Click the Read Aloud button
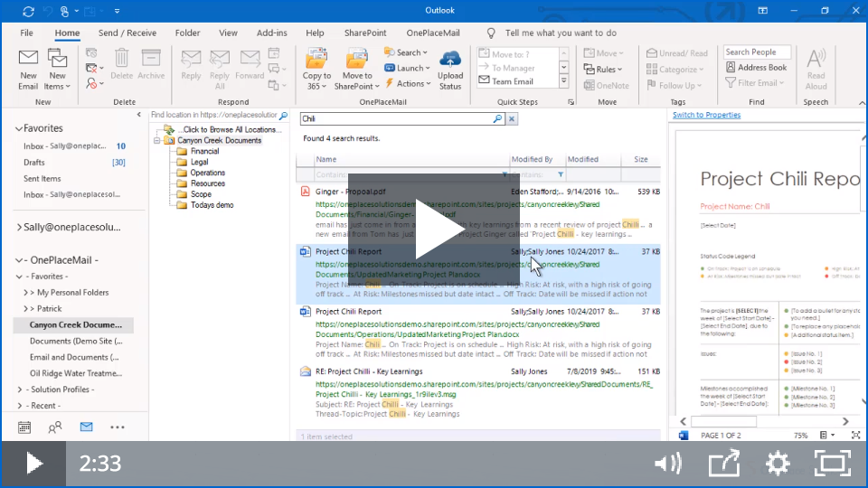Viewport: 868px width, 488px height. 816,70
